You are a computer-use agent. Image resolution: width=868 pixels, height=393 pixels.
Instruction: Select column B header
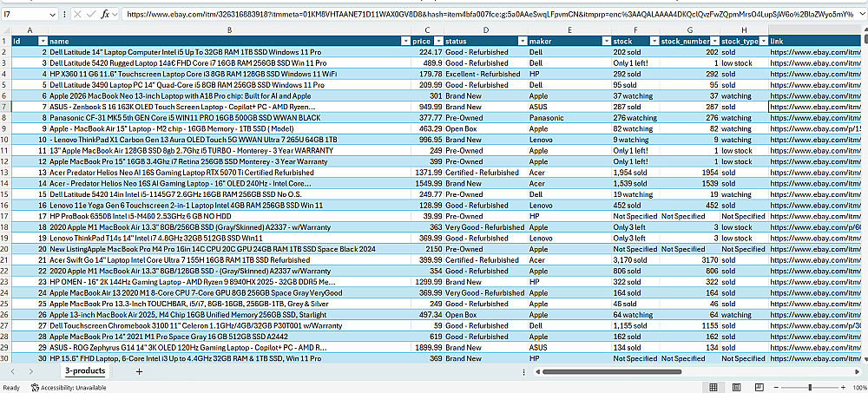228,29
